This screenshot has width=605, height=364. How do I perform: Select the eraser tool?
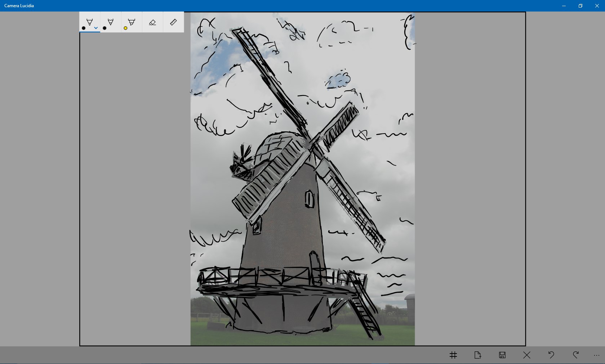pyautogui.click(x=152, y=22)
